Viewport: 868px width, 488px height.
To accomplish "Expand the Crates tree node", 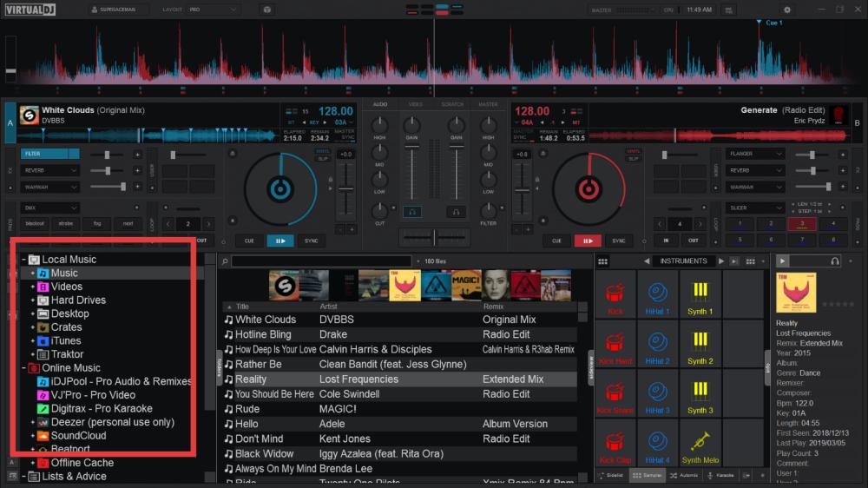I will (33, 327).
